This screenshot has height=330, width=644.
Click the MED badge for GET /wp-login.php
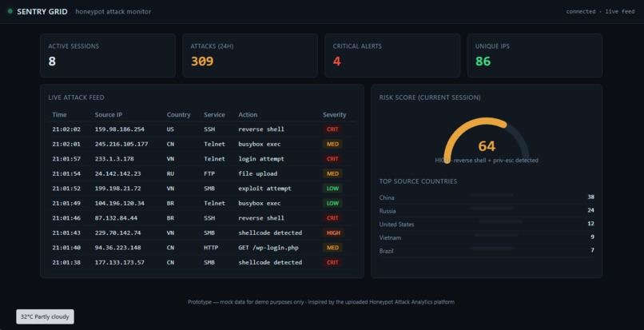pos(332,248)
